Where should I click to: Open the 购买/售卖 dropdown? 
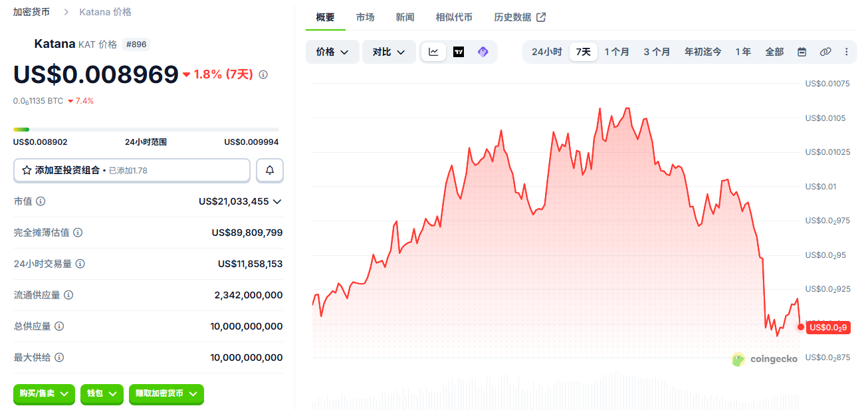[45, 394]
